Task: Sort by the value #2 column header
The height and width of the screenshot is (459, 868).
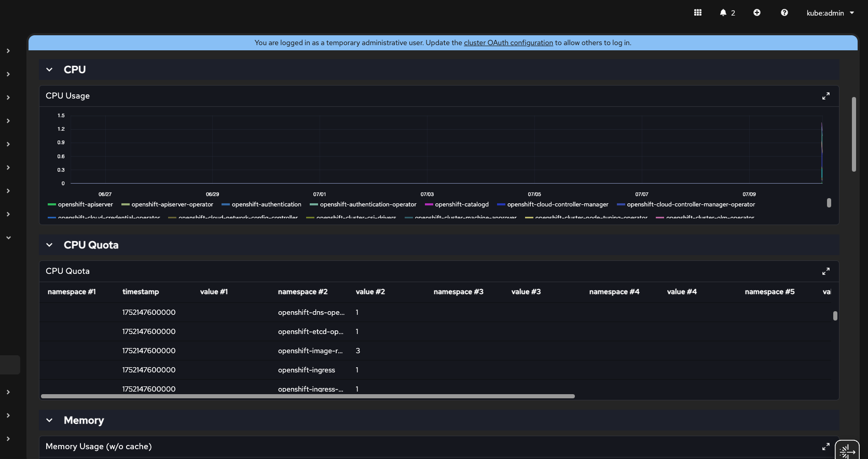Action: tap(370, 292)
